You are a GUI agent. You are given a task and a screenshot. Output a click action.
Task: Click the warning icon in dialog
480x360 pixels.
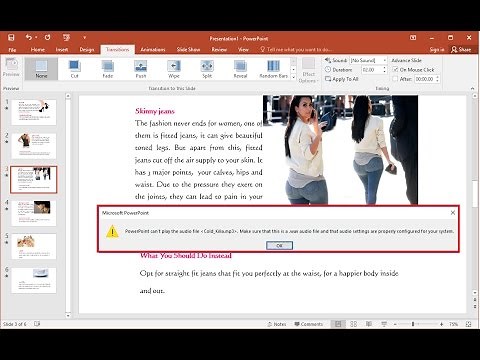(x=112, y=231)
